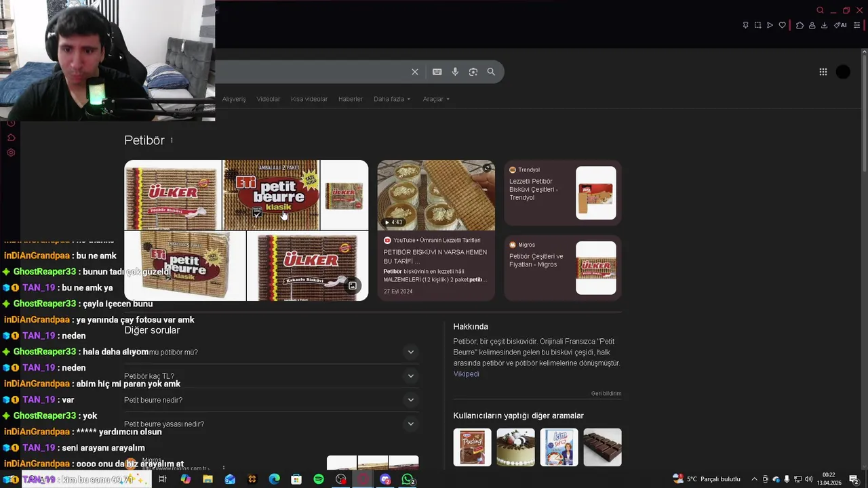Open the on-screen keyboard input tool
This screenshot has width=868, height=488.
pos(437,72)
